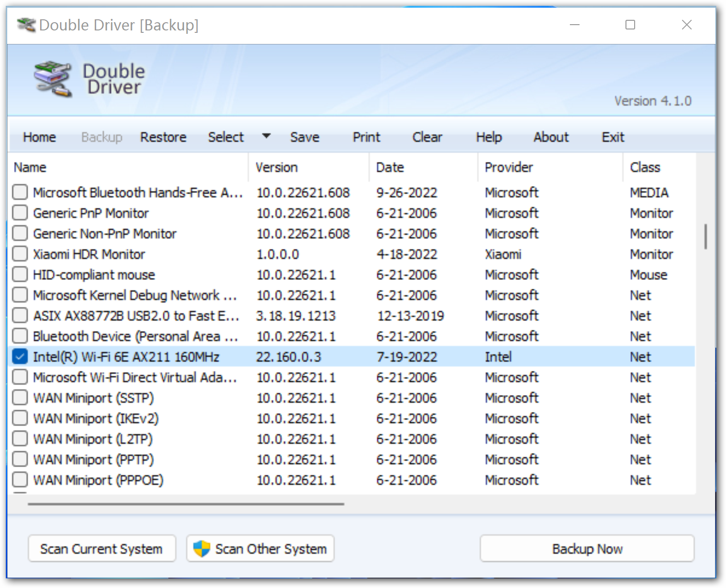Tick the Microsoft Wi-Fi Direct Virtual Adapter checkbox
This screenshot has width=726, height=588.
pyautogui.click(x=20, y=377)
